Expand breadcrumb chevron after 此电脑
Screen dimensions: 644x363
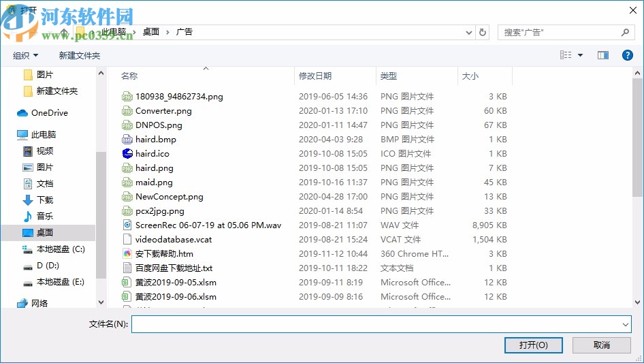[134, 32]
